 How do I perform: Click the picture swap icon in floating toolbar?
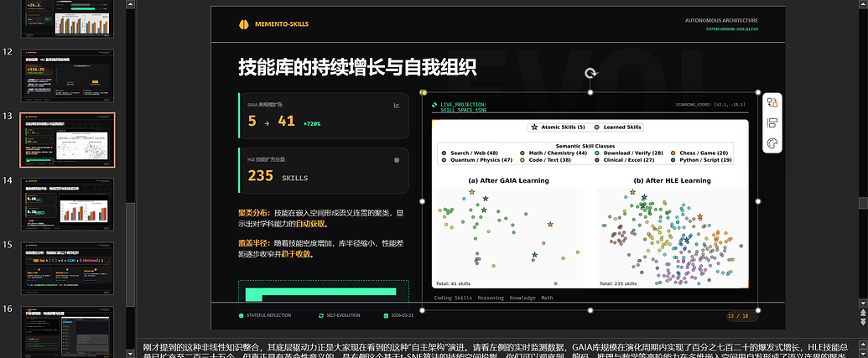(x=772, y=102)
